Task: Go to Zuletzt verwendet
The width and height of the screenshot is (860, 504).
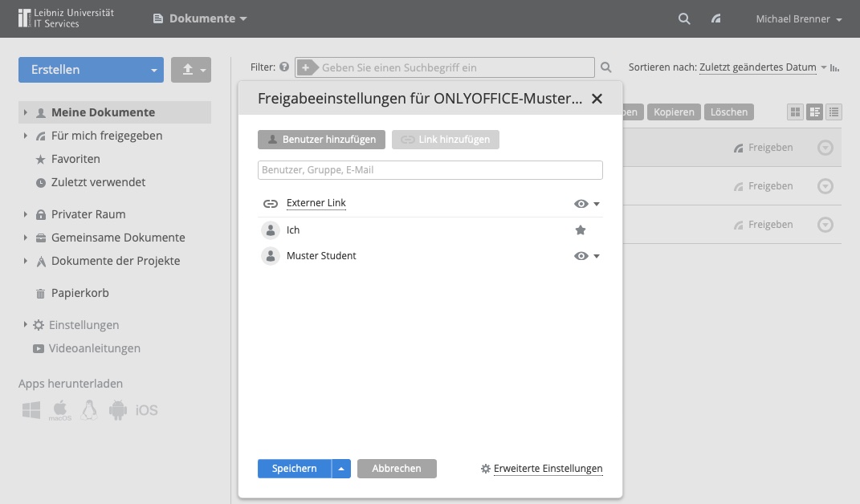Action: (98, 182)
